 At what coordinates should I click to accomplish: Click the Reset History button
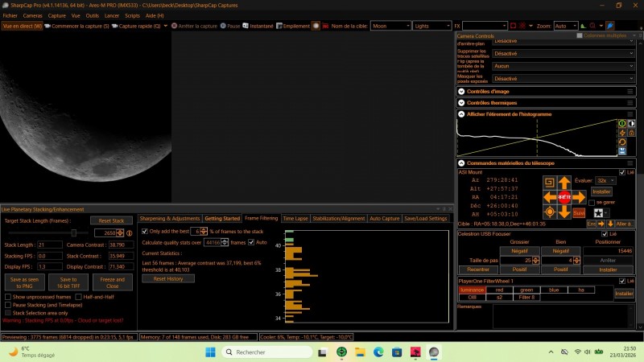(168, 278)
